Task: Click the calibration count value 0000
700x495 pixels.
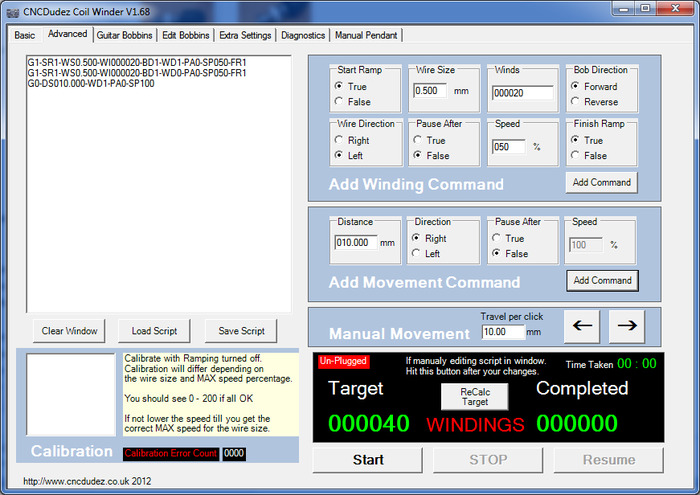Action: pos(234,453)
